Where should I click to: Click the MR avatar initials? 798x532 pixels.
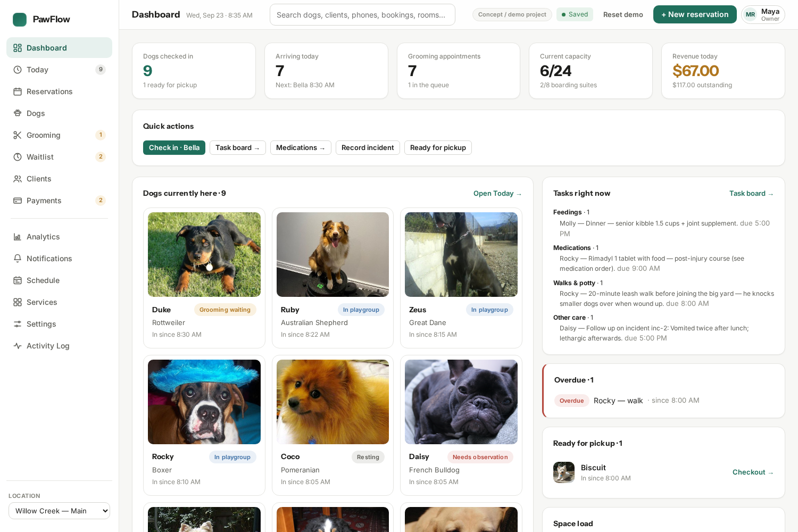750,15
